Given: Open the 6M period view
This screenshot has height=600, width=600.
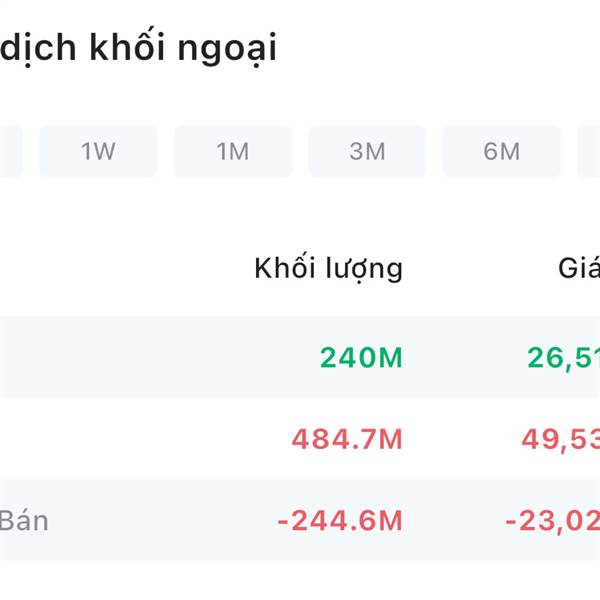Looking at the screenshot, I should [501, 152].
